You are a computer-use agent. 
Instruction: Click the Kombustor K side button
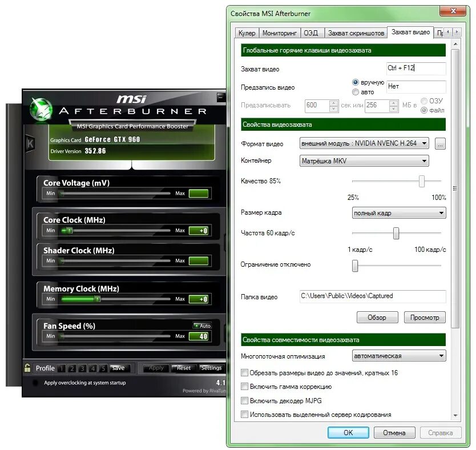(x=30, y=143)
